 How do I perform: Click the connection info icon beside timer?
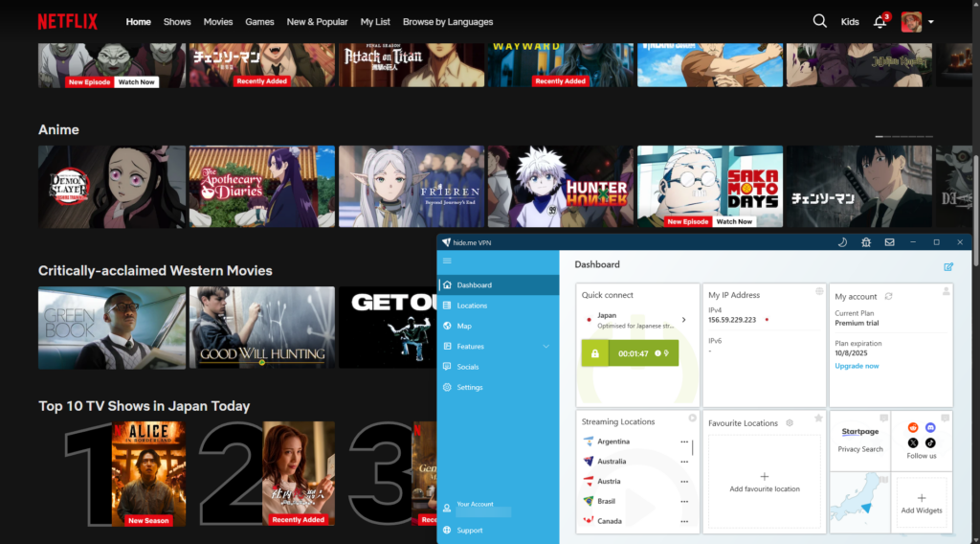(x=657, y=353)
